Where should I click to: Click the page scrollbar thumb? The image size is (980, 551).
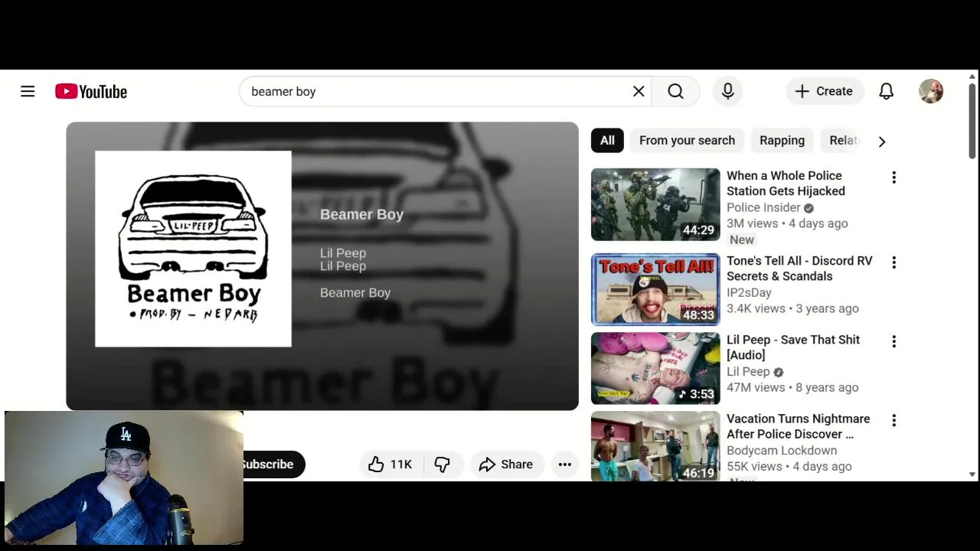click(x=972, y=121)
